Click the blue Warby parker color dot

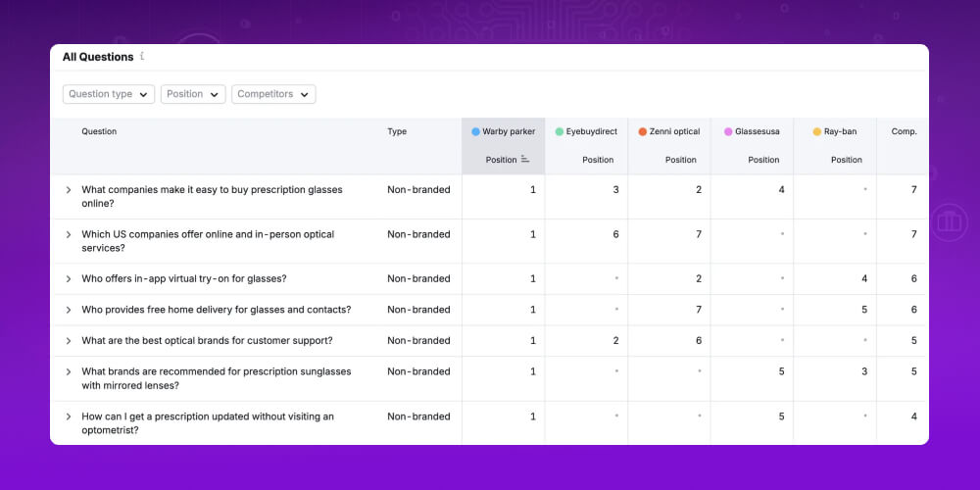click(475, 131)
